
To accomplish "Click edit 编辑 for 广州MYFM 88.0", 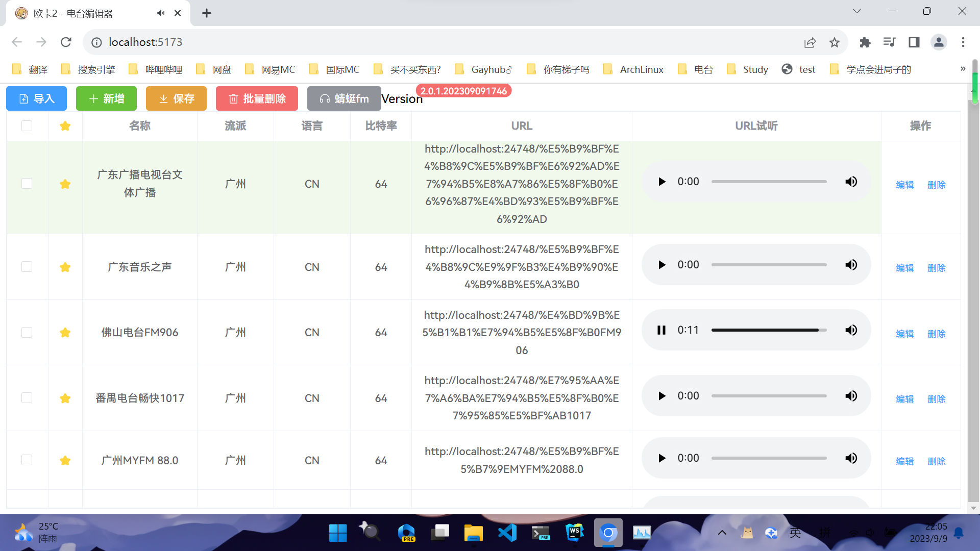I will pyautogui.click(x=905, y=460).
